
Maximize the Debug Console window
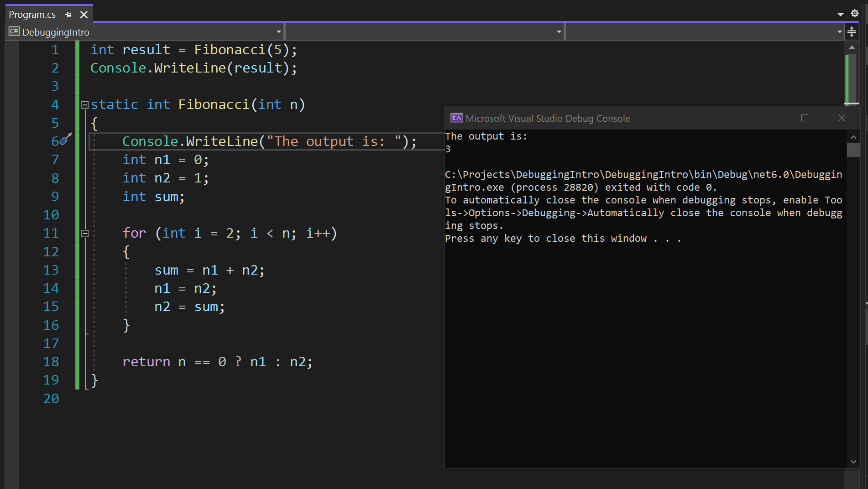pyautogui.click(x=805, y=118)
